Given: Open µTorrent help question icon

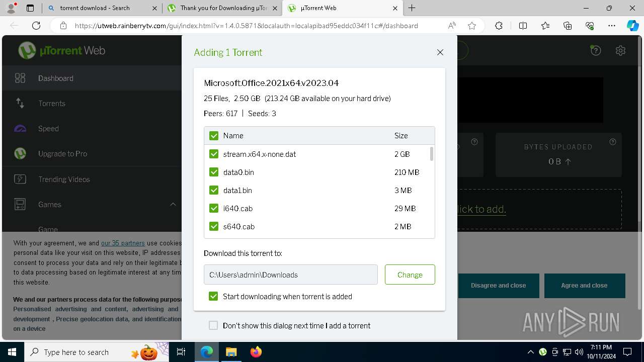Looking at the screenshot, I should point(596,50).
